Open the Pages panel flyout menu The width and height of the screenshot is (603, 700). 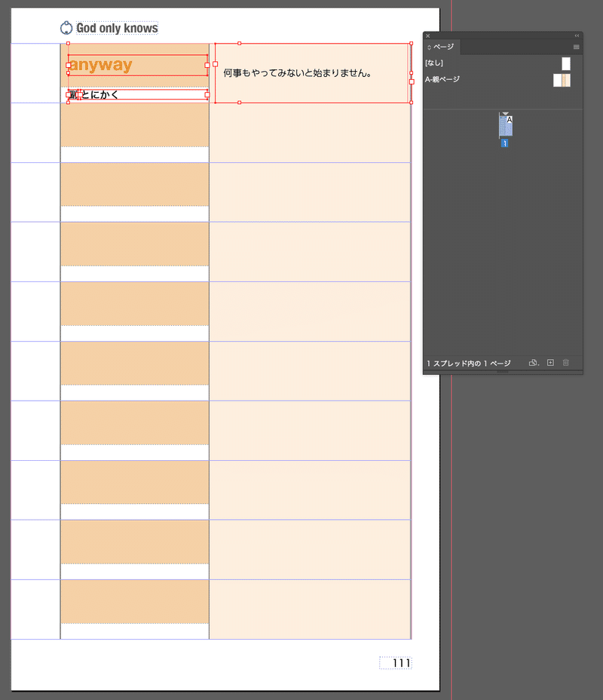576,47
